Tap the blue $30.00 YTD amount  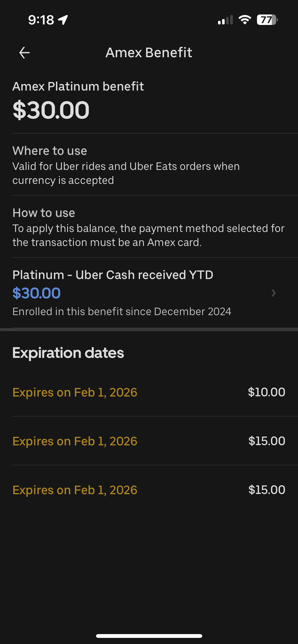[36, 293]
